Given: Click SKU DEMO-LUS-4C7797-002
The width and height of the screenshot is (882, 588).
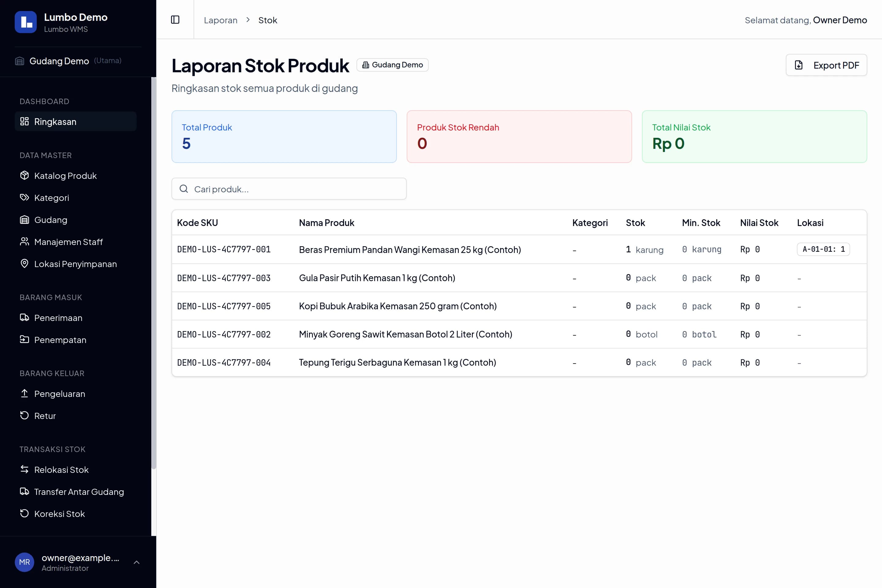Looking at the screenshot, I should 224,334.
